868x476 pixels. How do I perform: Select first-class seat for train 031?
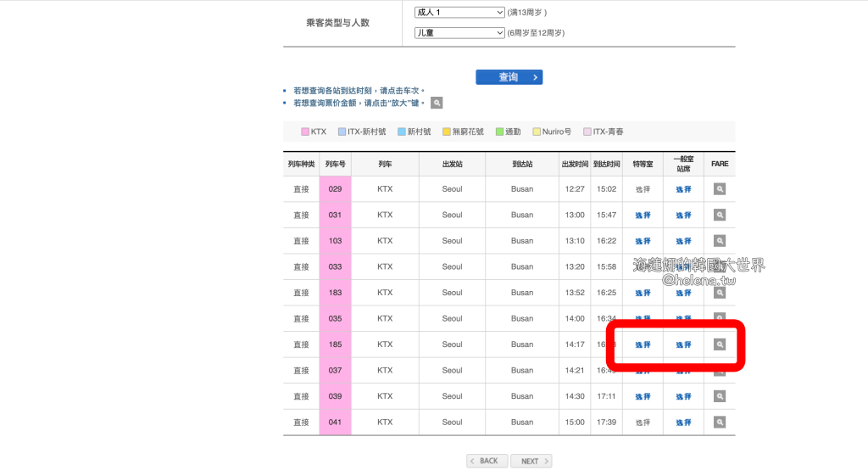(x=643, y=216)
